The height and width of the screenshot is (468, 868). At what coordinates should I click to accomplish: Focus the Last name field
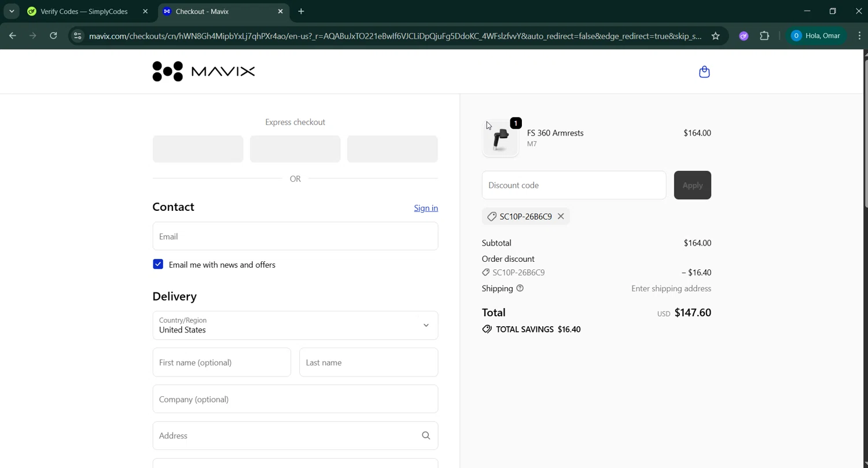(369, 363)
